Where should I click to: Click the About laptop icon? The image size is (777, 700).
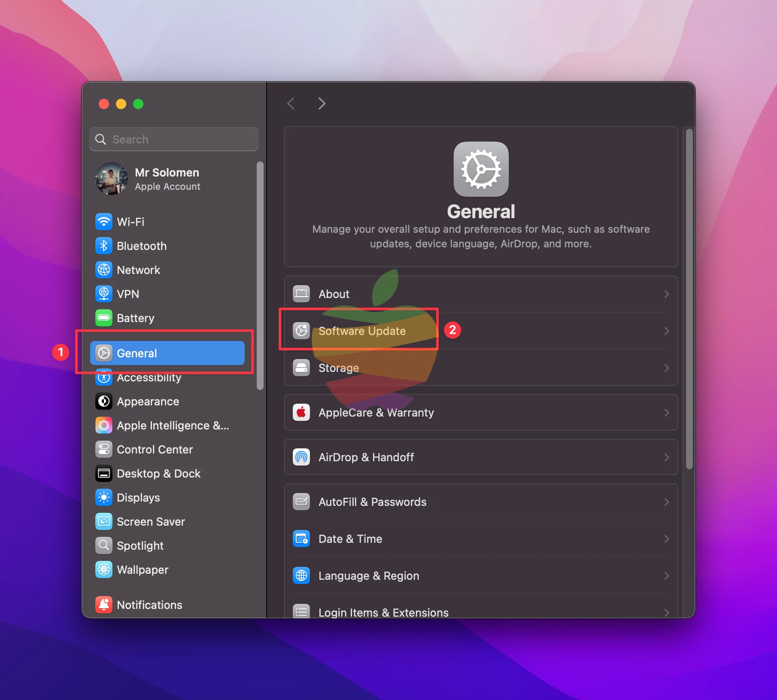[301, 294]
